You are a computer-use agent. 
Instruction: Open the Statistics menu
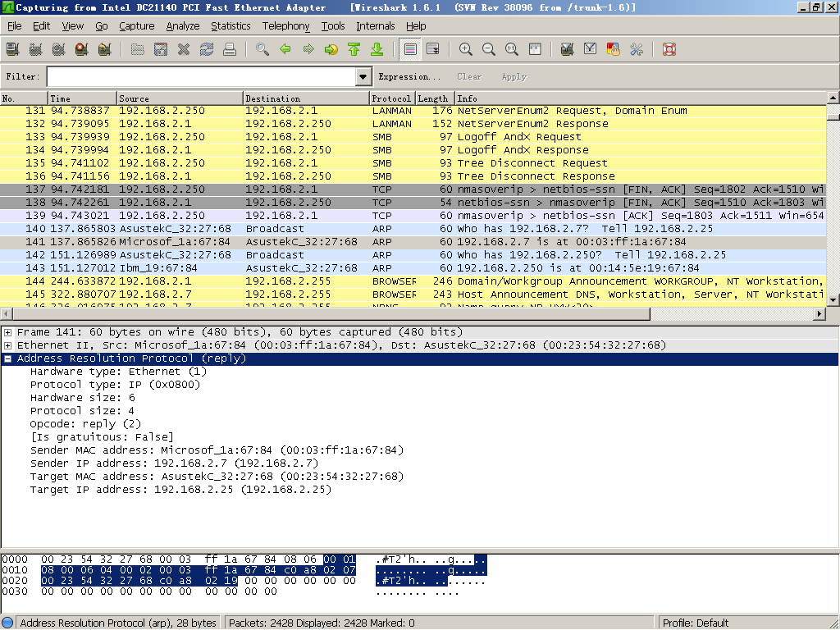click(x=231, y=25)
